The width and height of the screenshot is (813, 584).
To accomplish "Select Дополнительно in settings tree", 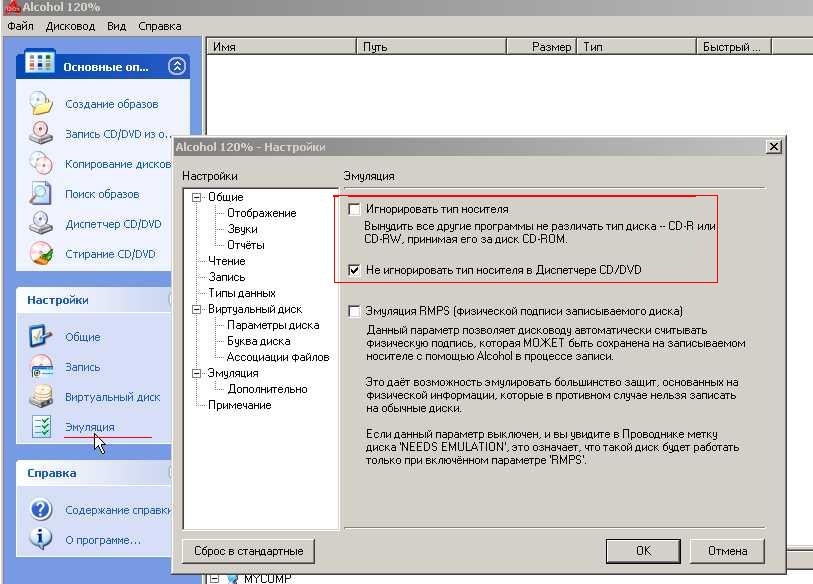I will 267,389.
